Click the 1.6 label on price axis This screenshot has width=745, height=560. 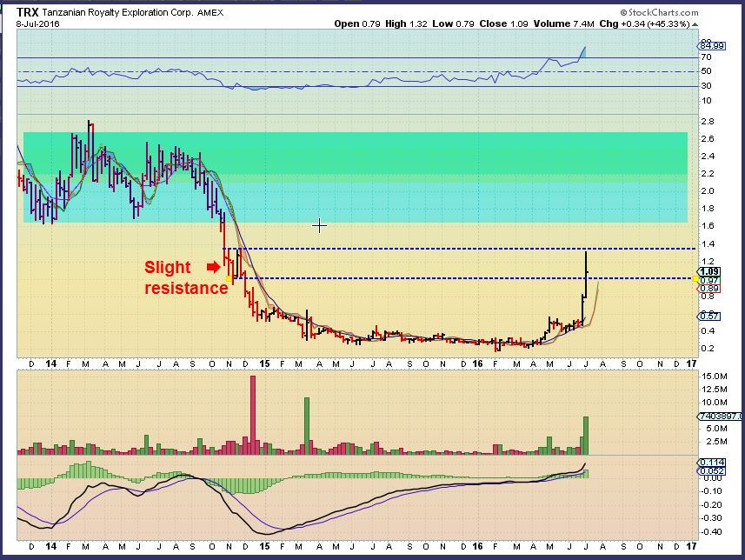pos(708,226)
